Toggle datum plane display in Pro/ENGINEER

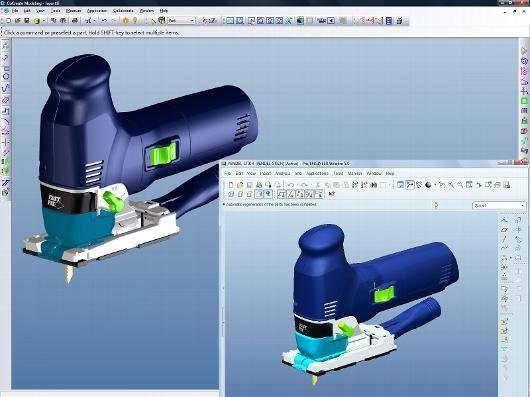click(281, 194)
